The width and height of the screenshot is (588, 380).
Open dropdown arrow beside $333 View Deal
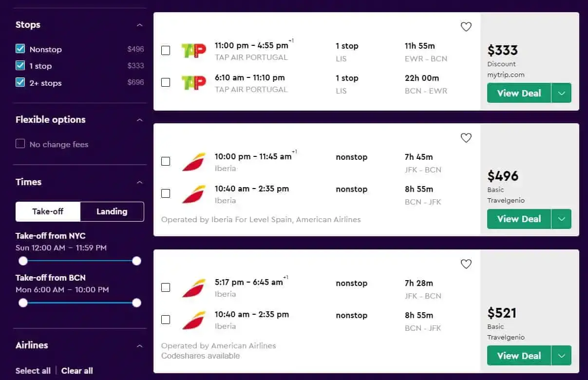pyautogui.click(x=561, y=93)
